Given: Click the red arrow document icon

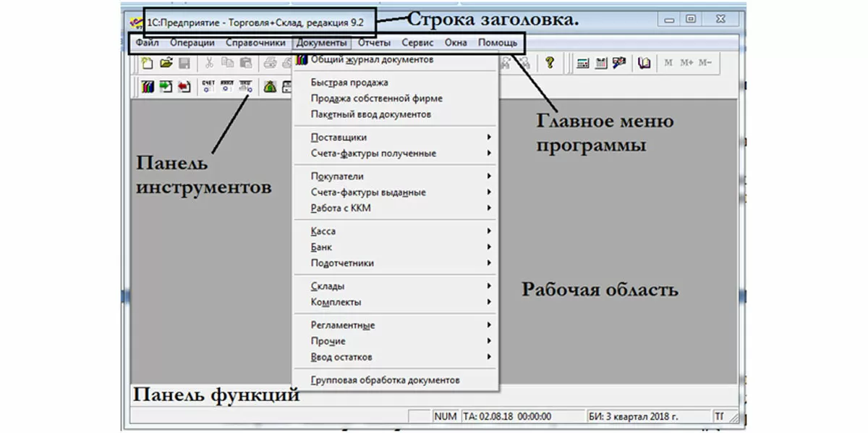Looking at the screenshot, I should click(184, 86).
